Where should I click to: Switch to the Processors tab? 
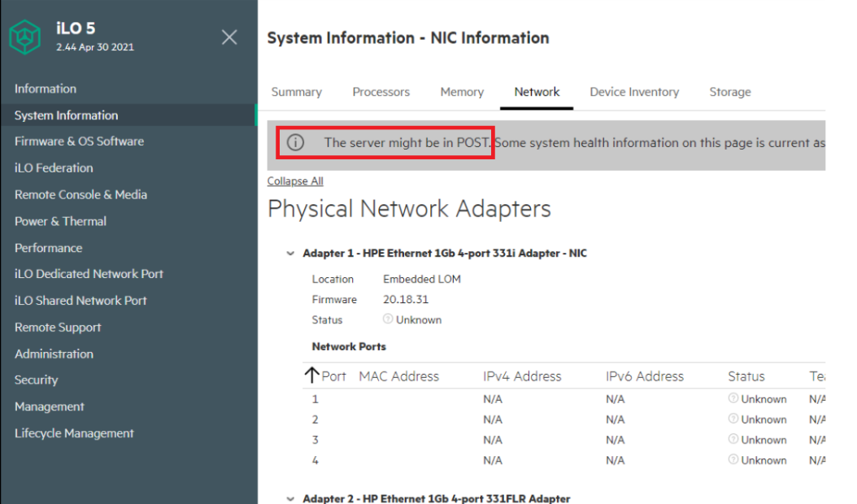click(381, 92)
